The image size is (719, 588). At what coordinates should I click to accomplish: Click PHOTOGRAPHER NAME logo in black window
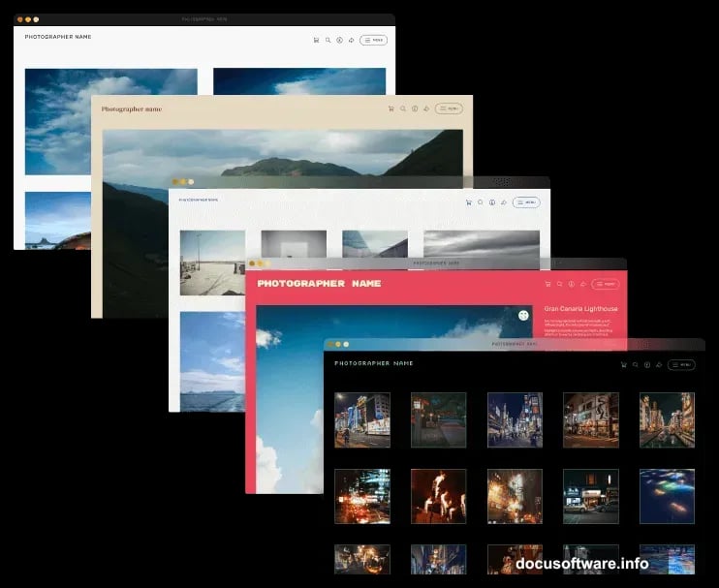click(374, 363)
